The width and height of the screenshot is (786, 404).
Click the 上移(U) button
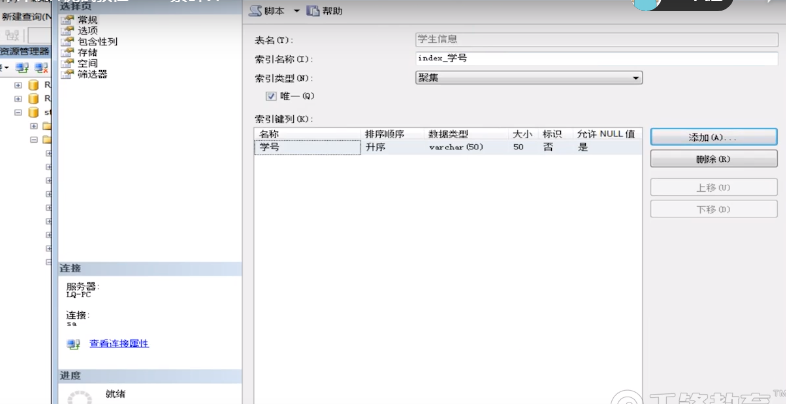(714, 187)
